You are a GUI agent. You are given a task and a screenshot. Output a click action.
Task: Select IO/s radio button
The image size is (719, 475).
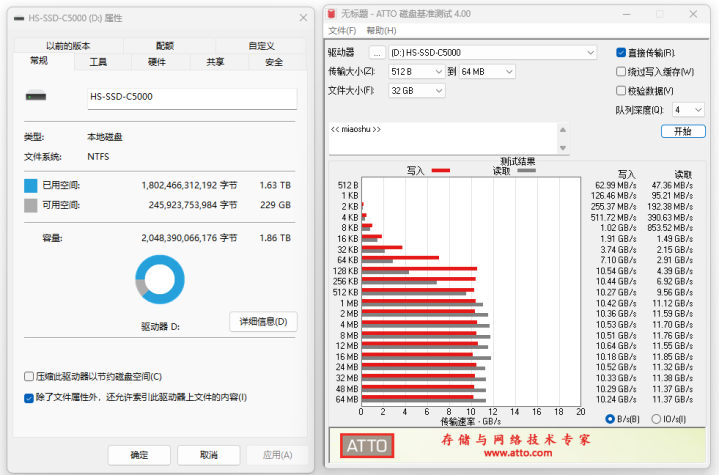(x=656, y=419)
